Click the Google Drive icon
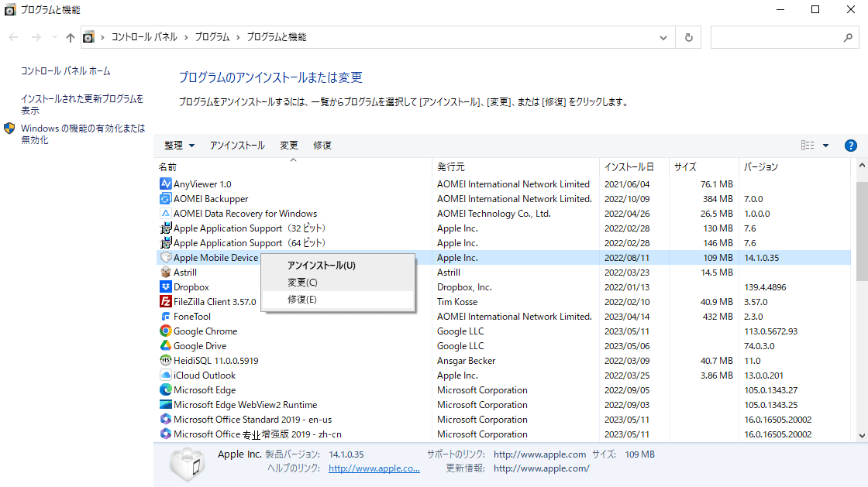 (165, 346)
